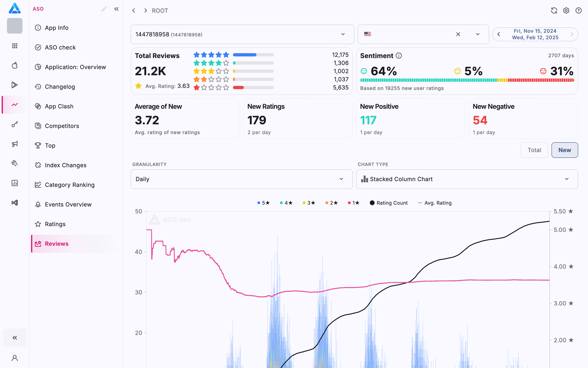The height and width of the screenshot is (368, 588).
Task: Toggle 5★ series in chart legend
Action: coord(264,203)
